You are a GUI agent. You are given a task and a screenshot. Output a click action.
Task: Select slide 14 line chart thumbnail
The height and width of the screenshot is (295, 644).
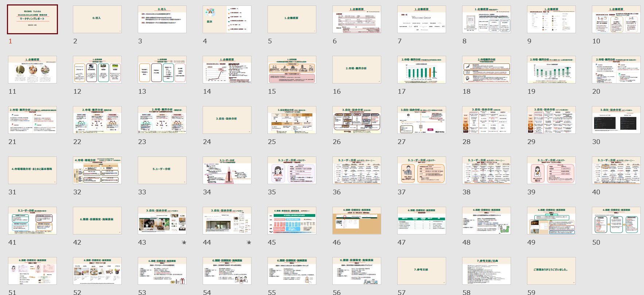[227, 70]
